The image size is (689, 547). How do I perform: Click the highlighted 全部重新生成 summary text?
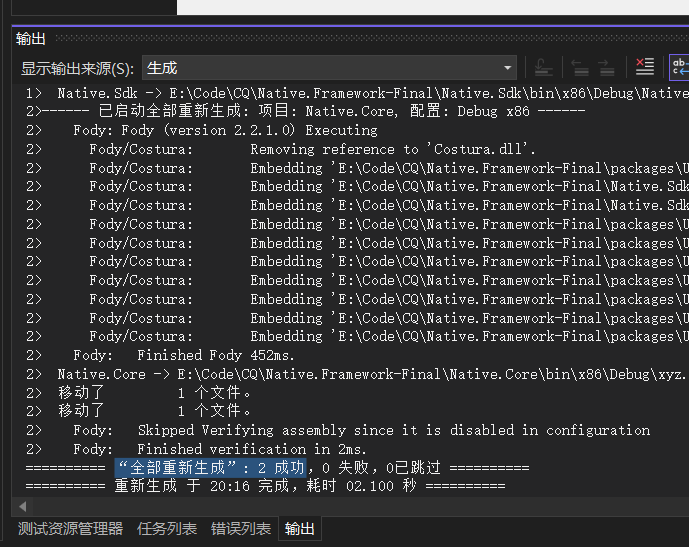(x=211, y=468)
